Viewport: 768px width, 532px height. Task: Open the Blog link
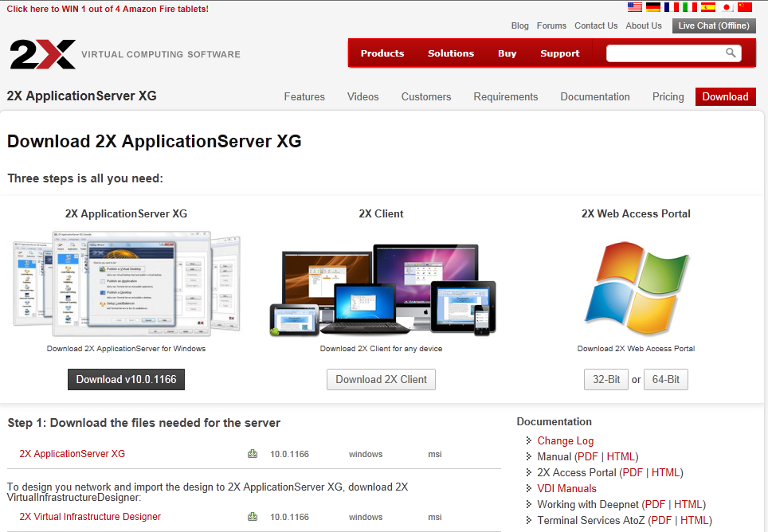click(519, 25)
